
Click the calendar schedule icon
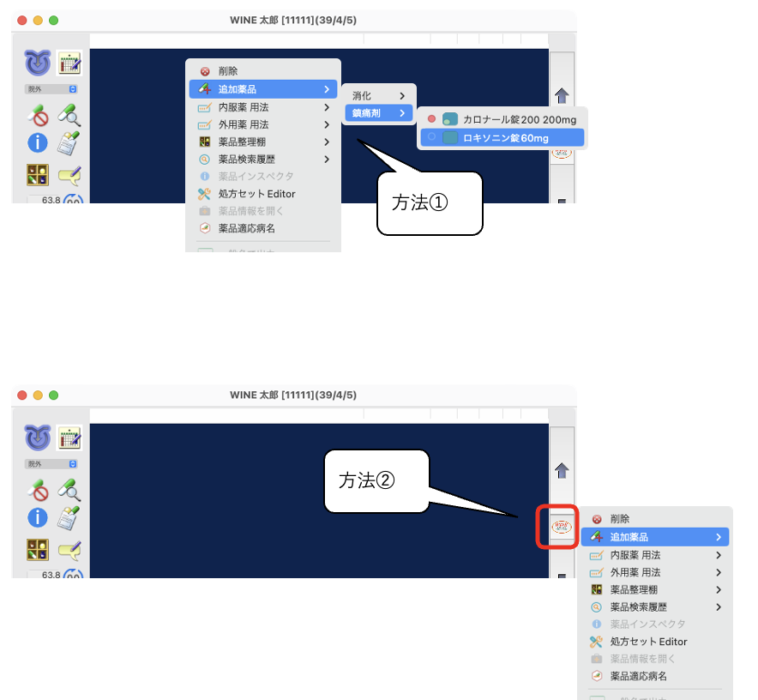click(69, 62)
